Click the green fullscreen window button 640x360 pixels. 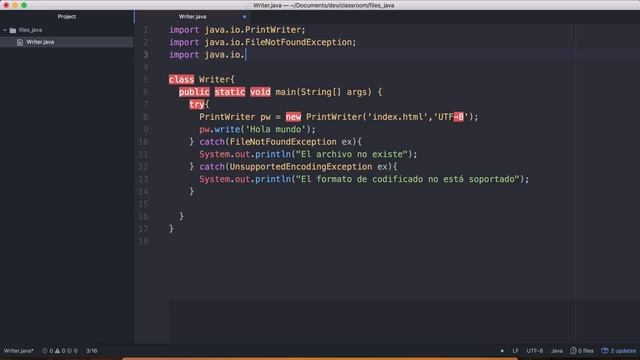[24, 5]
